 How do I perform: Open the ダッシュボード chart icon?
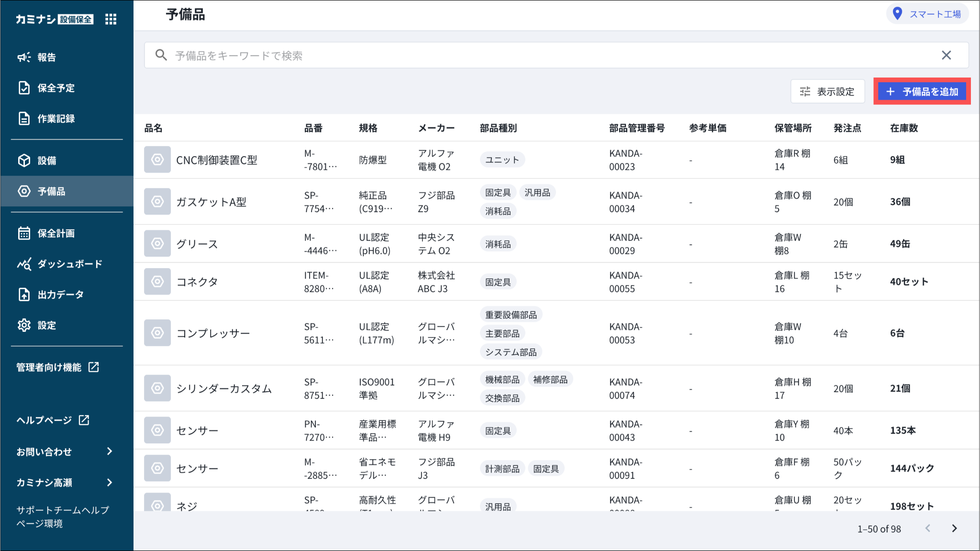24,264
